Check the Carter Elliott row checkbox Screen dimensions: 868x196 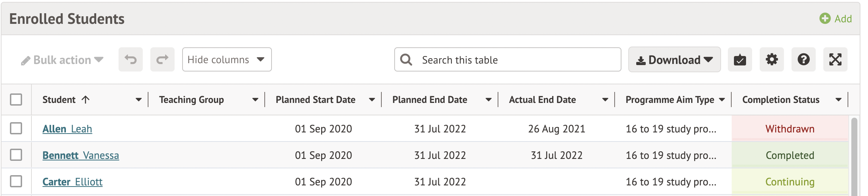pos(16,181)
